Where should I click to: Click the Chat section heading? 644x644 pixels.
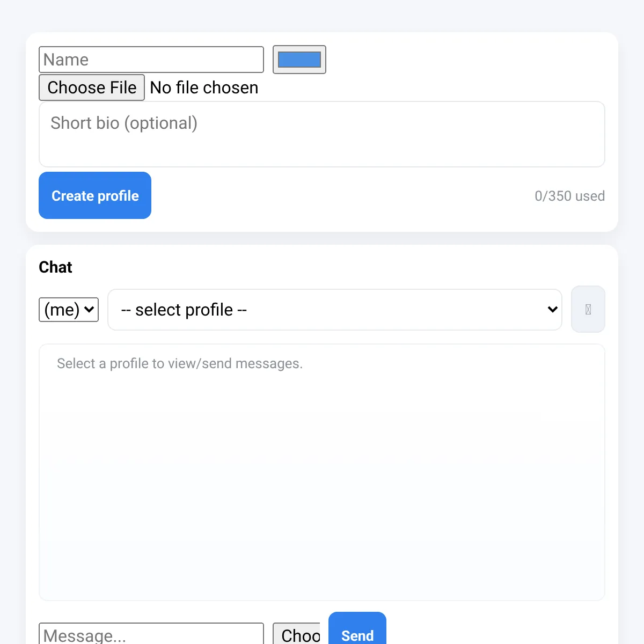point(55,267)
